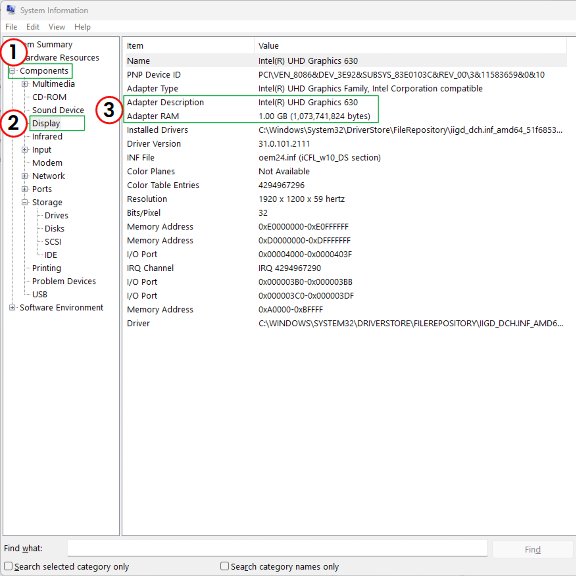
Task: Click the Find button
Action: [x=533, y=550]
